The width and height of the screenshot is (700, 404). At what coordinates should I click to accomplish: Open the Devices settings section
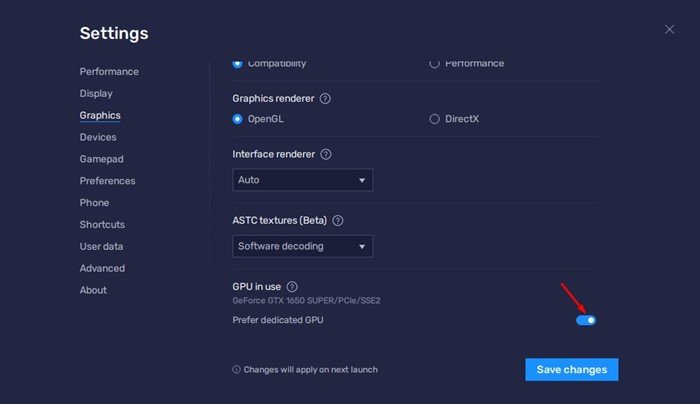[x=98, y=137]
